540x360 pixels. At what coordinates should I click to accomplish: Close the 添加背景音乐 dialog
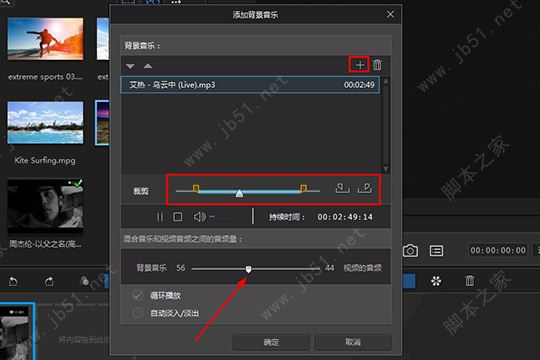click(x=390, y=14)
